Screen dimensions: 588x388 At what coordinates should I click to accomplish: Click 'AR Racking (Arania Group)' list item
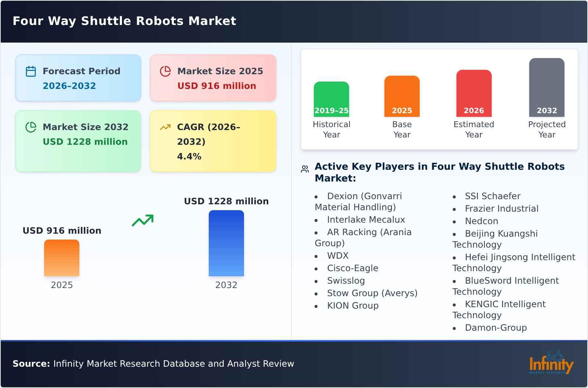(x=363, y=238)
